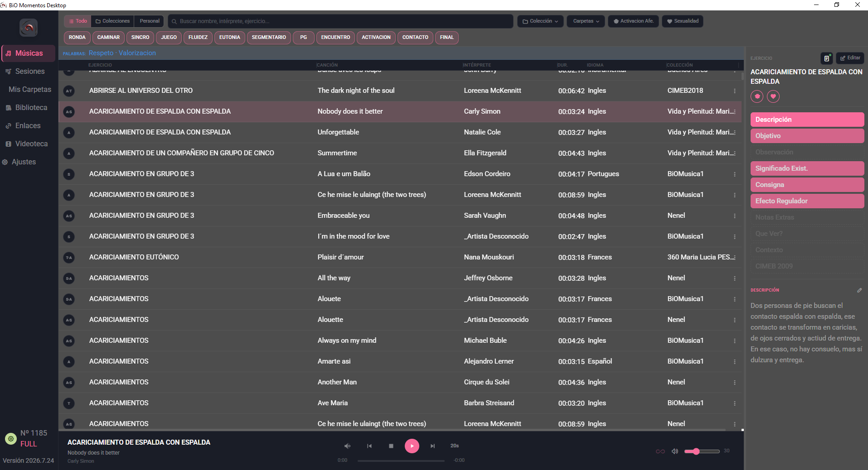Click the BiO Momentos logo icon
The width and height of the screenshot is (868, 470).
(x=29, y=28)
